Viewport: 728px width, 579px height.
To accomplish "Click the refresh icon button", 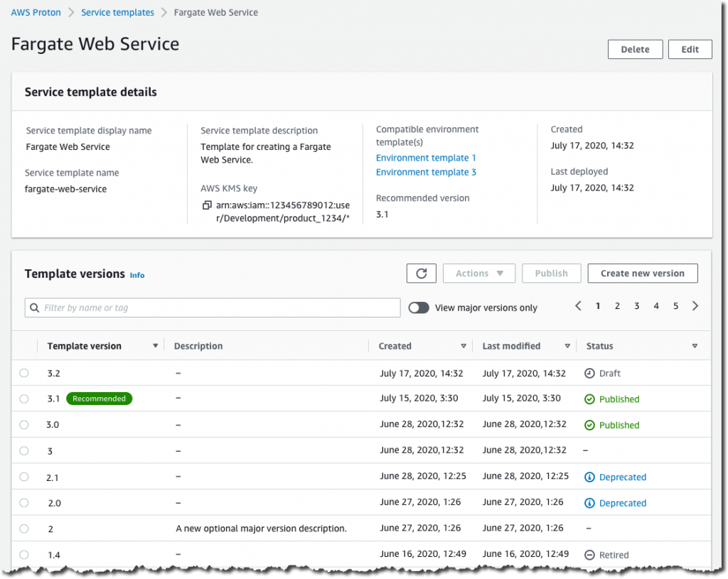I will tap(421, 274).
